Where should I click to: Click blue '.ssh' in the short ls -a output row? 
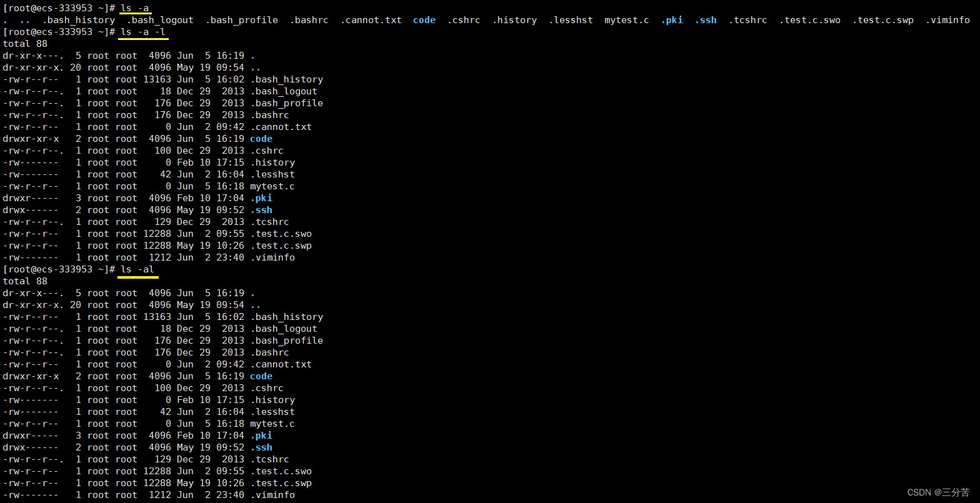click(x=706, y=20)
